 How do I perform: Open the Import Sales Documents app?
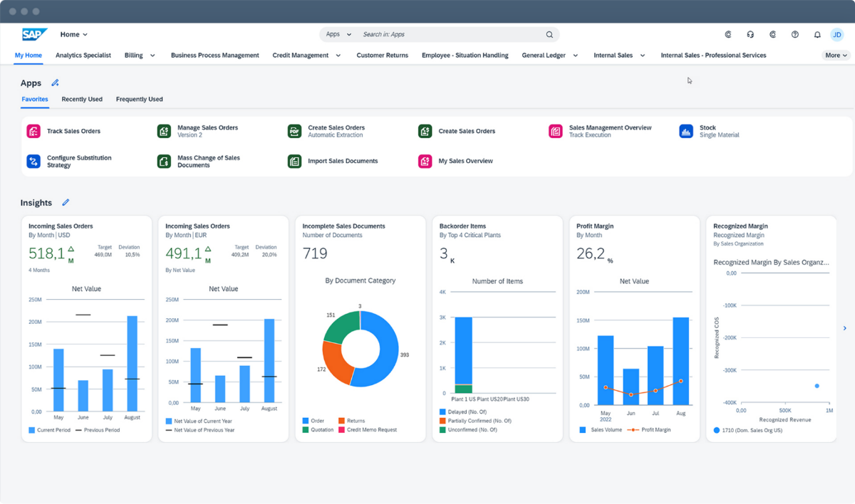[x=342, y=161]
